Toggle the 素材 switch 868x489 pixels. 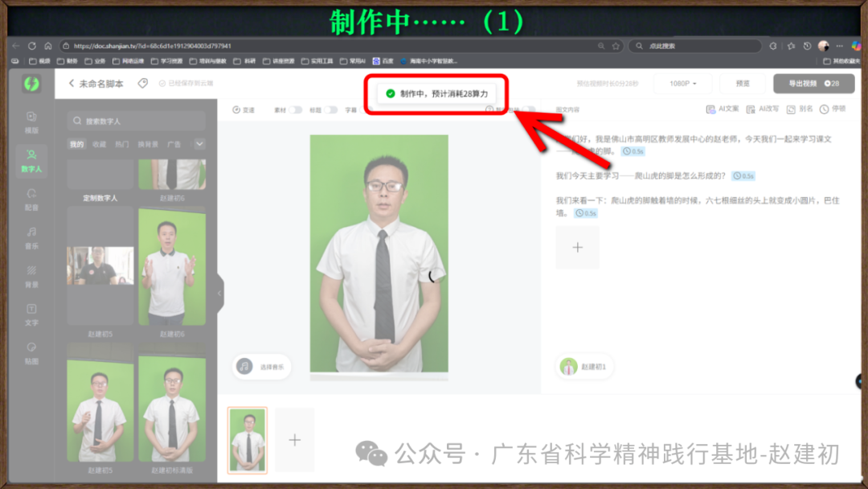point(296,110)
